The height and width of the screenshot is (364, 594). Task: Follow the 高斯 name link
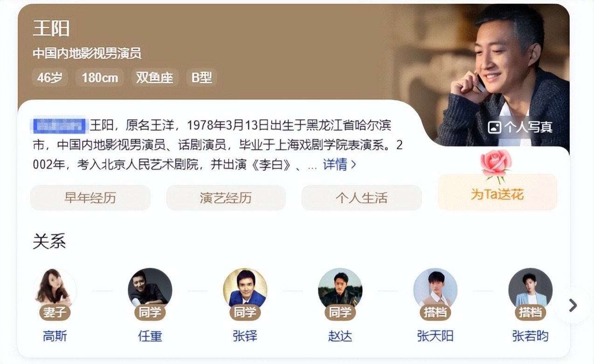coord(55,336)
